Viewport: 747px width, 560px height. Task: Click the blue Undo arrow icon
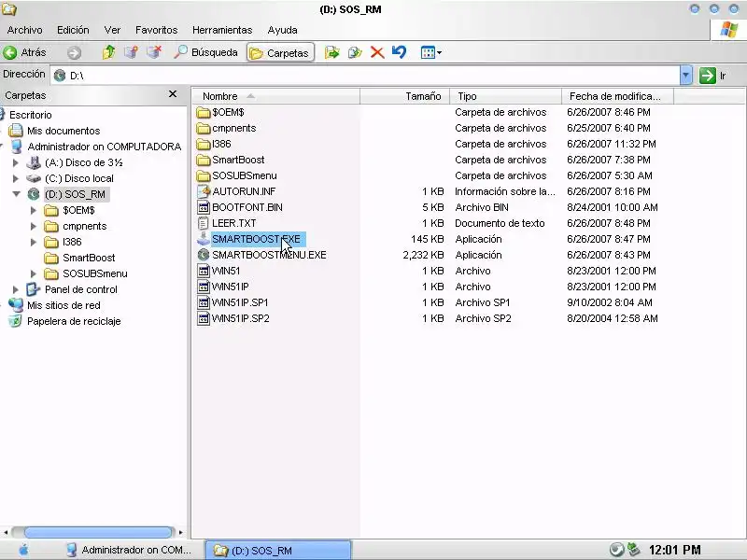coord(400,52)
